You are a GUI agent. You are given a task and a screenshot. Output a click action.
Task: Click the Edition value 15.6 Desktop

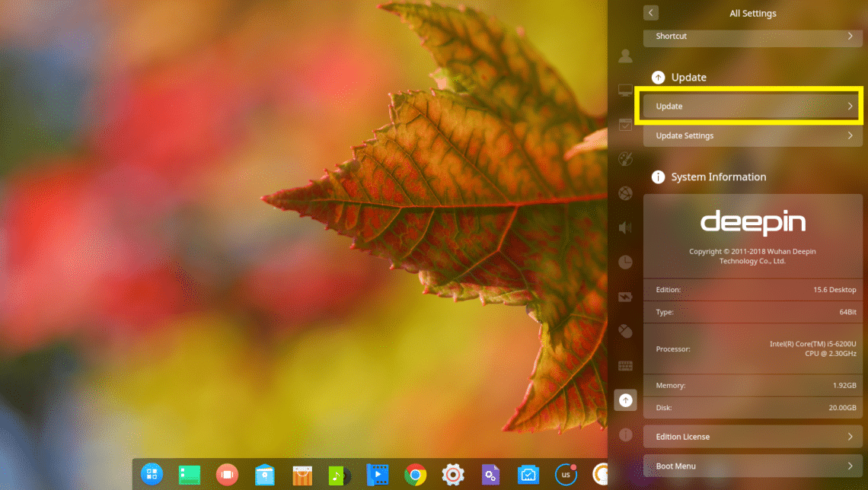[x=834, y=290]
